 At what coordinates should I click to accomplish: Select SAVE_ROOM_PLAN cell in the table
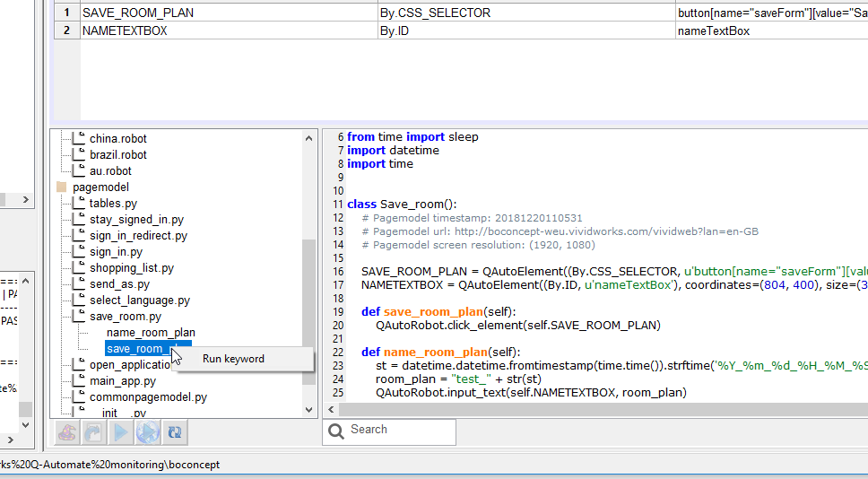click(229, 13)
